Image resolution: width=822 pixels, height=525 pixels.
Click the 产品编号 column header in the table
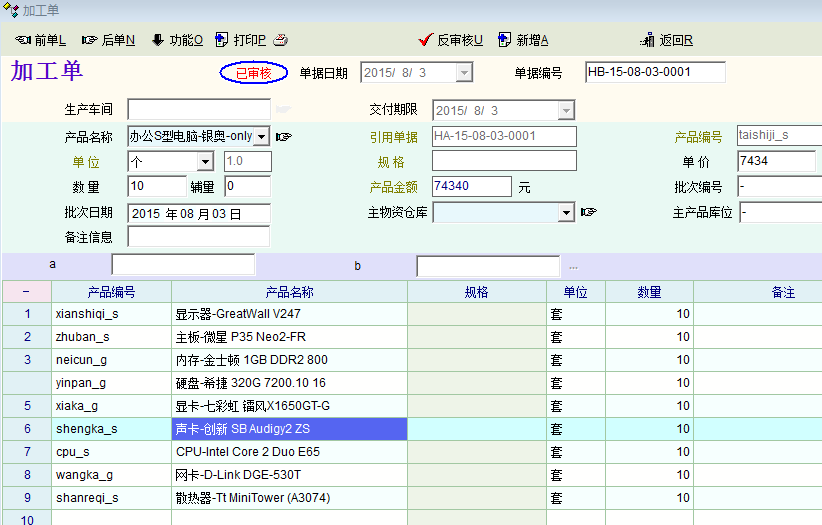111,292
